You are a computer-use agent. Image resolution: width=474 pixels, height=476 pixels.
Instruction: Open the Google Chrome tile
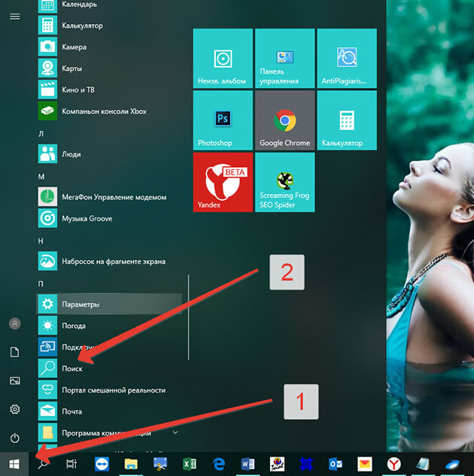[285, 120]
